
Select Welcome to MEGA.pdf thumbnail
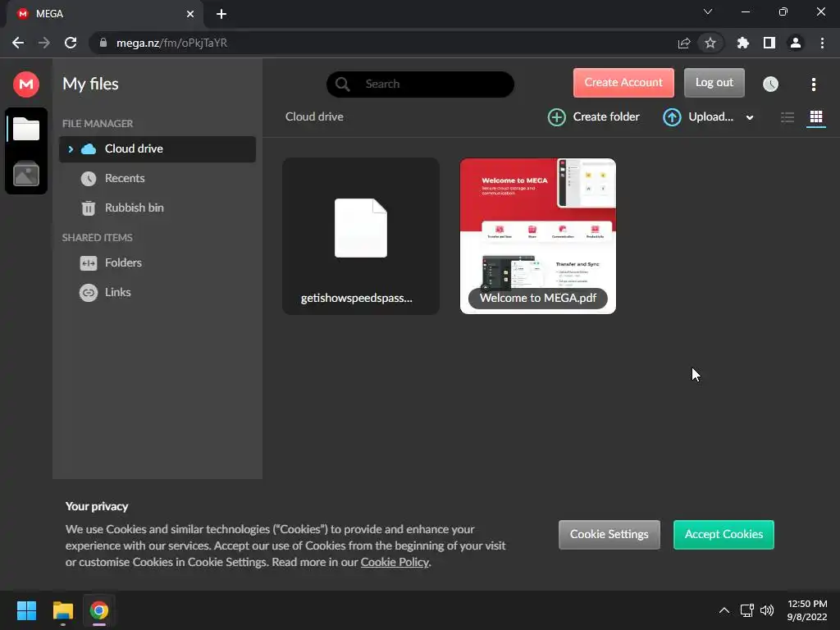(538, 235)
